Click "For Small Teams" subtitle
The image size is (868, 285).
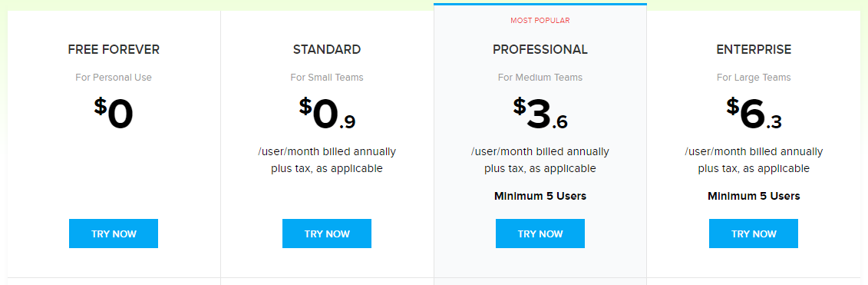pyautogui.click(x=327, y=77)
